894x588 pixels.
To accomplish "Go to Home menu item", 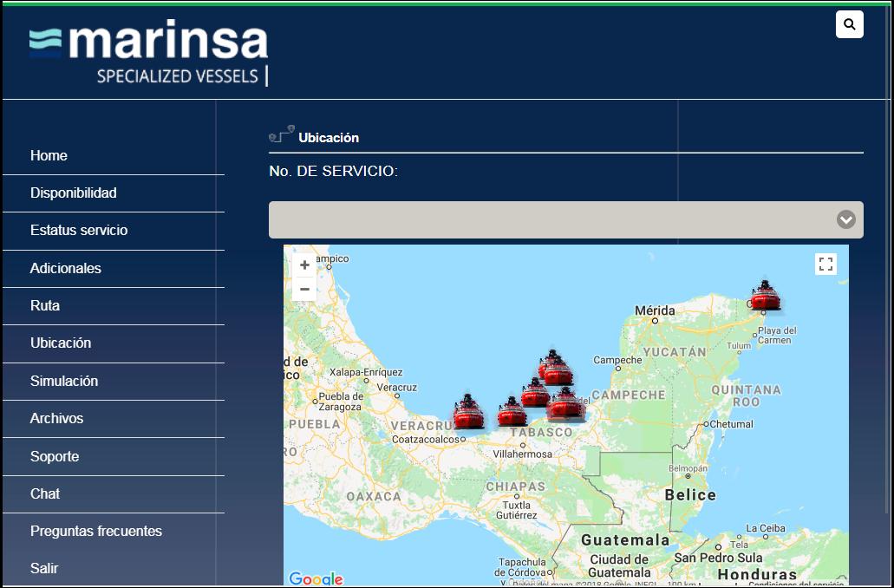I will [49, 156].
